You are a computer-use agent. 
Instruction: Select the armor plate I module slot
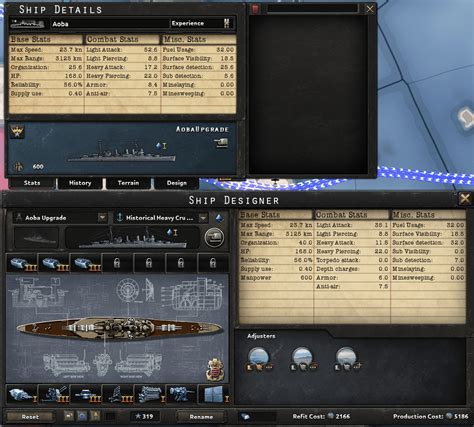(x=214, y=394)
